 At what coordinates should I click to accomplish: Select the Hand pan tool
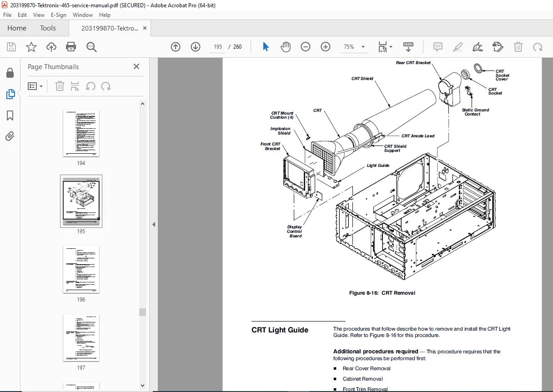point(286,47)
